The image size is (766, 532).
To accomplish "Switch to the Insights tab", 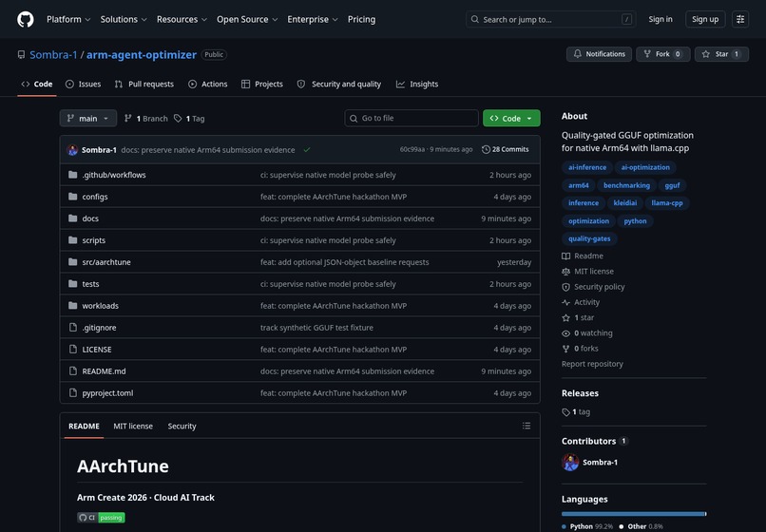I will click(x=417, y=84).
